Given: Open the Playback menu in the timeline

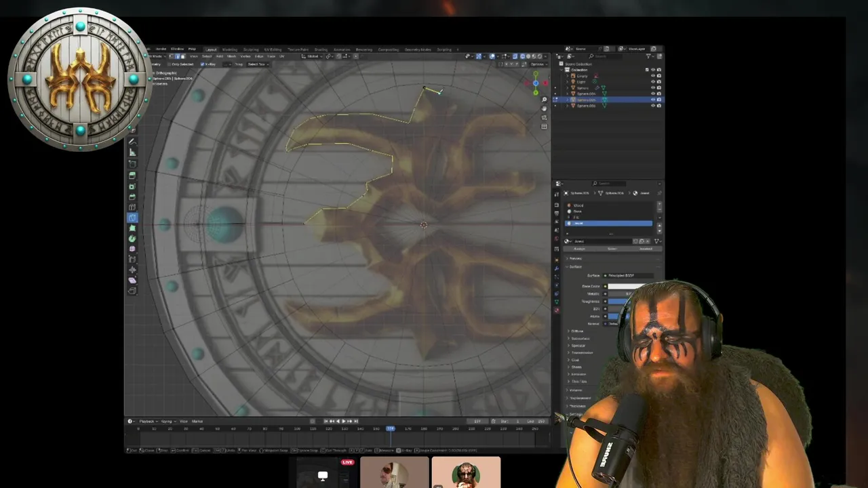Looking at the screenshot, I should (x=146, y=421).
